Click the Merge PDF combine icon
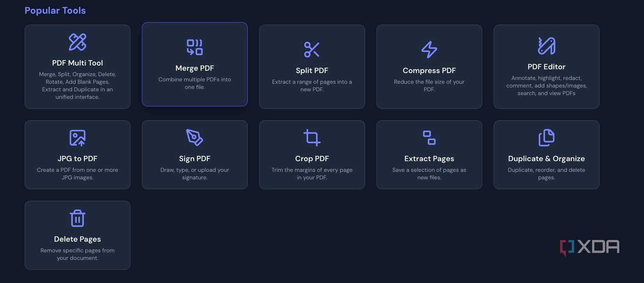Viewport: 644px width, 283px height. click(x=194, y=47)
